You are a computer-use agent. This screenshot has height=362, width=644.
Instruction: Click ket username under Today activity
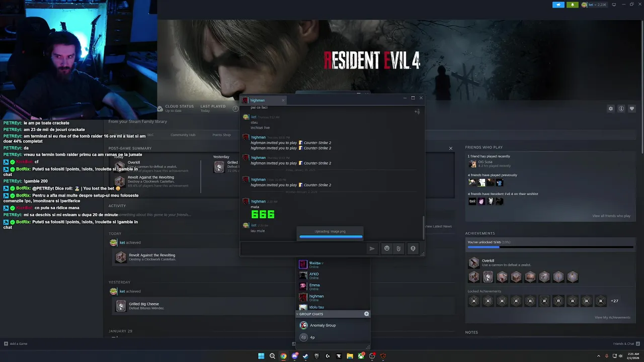tap(122, 243)
